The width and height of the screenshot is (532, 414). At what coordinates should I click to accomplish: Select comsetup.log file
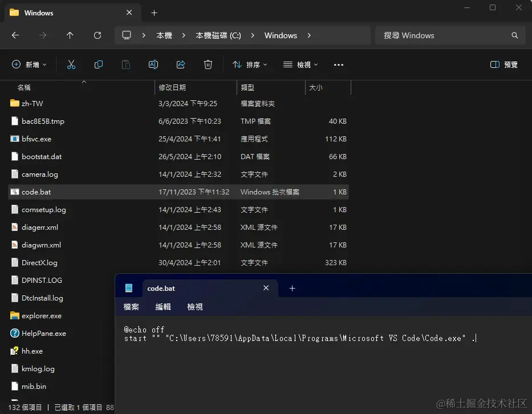[178, 209]
